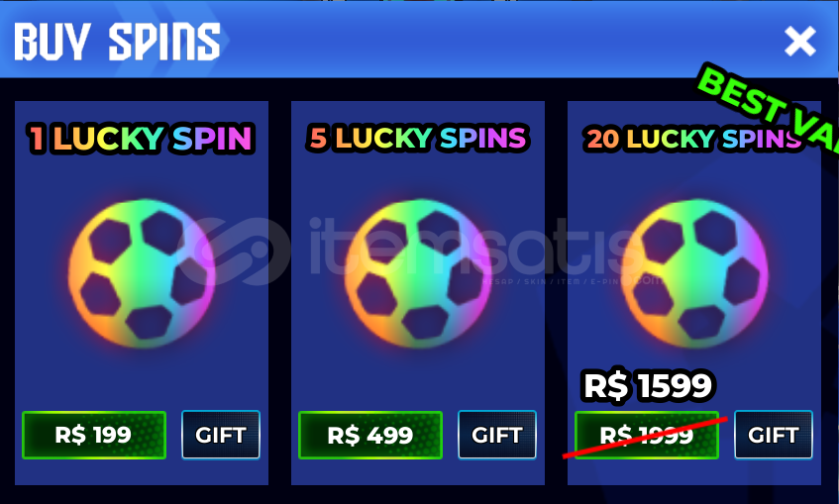Select the 1 Lucky Spin rainbow ball
Screen dimensions: 839x504
(x=142, y=274)
